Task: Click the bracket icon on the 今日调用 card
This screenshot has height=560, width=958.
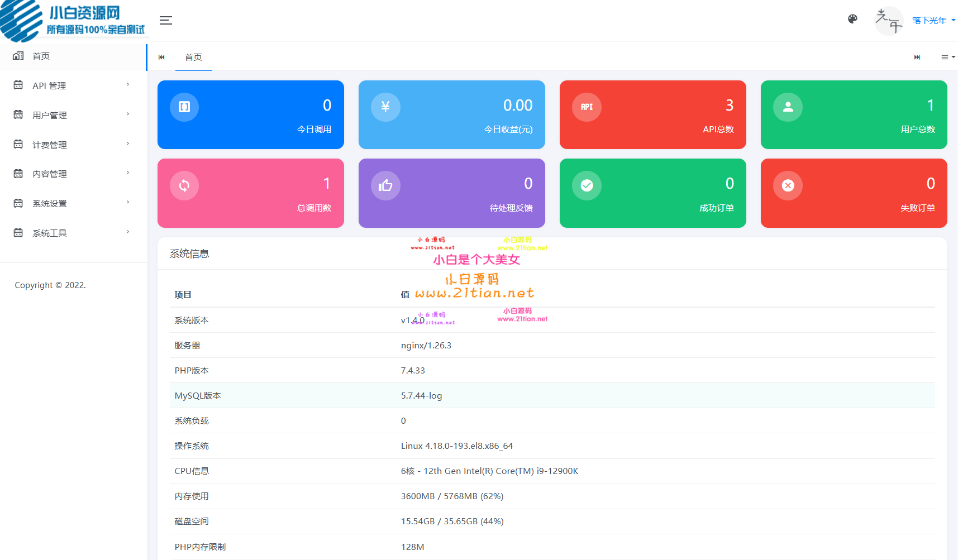Action: pyautogui.click(x=184, y=107)
